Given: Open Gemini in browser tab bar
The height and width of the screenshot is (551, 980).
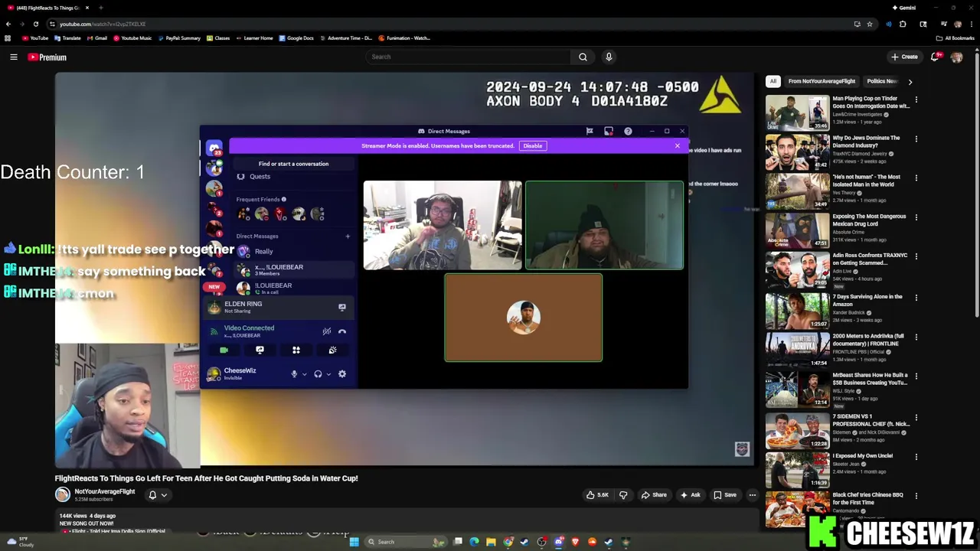Looking at the screenshot, I should click(904, 8).
